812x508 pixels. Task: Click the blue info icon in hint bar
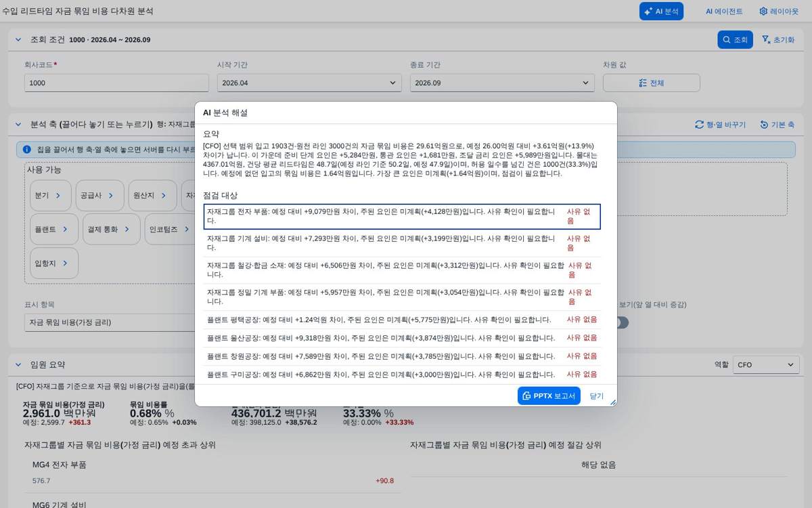(x=26, y=149)
